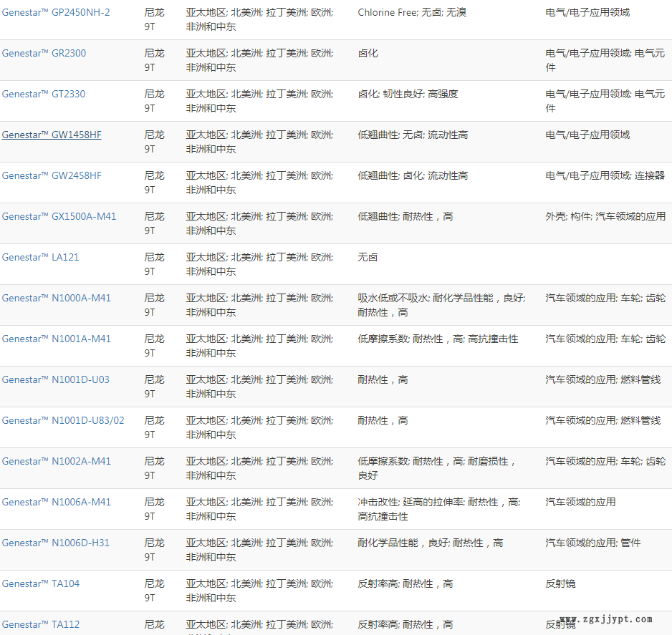Open the Genestar TA104 link
672x635 pixels.
click(x=41, y=583)
